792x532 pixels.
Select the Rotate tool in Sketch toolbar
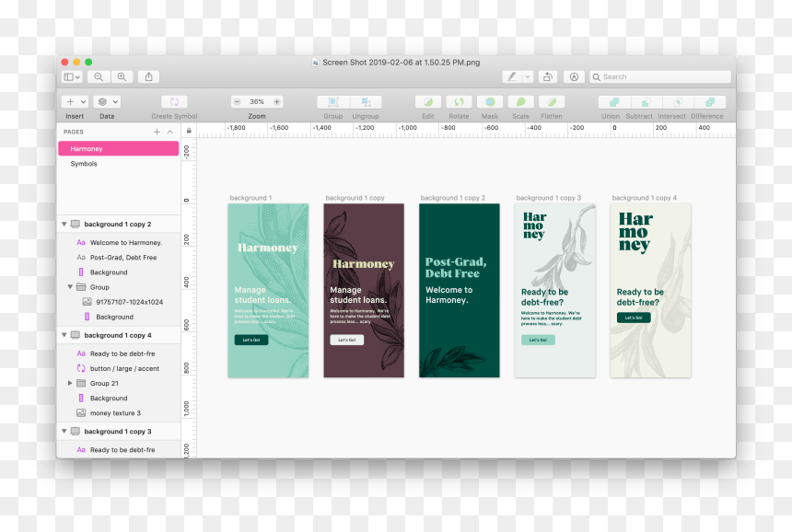click(459, 102)
